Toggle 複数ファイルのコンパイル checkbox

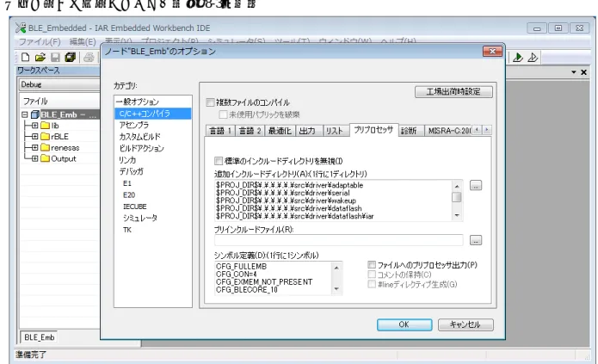(210, 102)
